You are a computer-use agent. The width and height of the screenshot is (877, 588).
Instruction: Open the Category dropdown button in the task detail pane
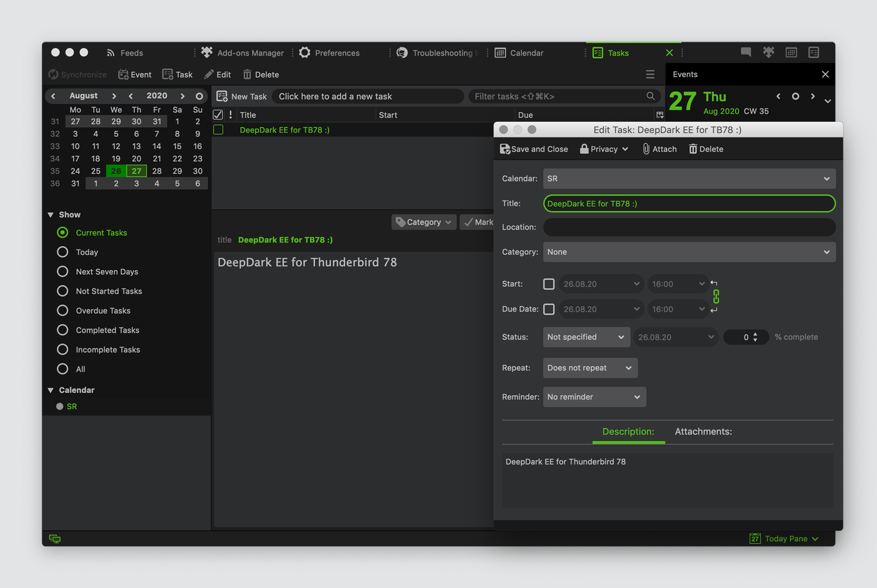[x=424, y=222]
